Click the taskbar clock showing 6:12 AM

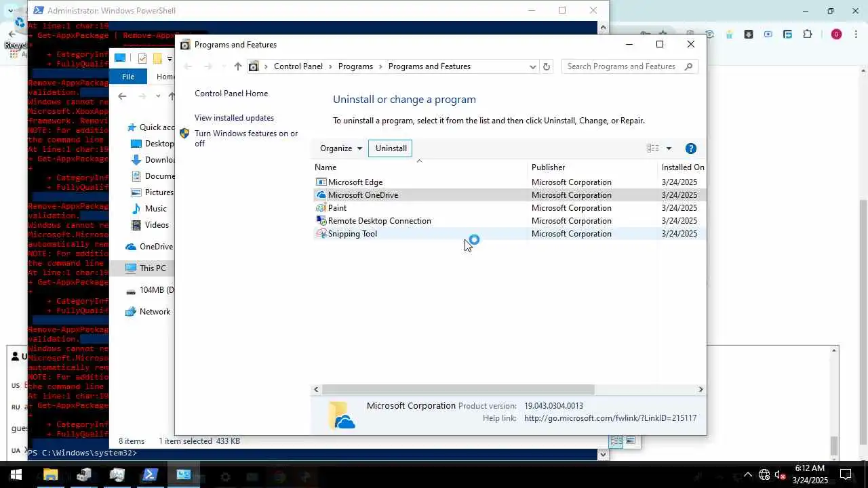pyautogui.click(x=810, y=474)
